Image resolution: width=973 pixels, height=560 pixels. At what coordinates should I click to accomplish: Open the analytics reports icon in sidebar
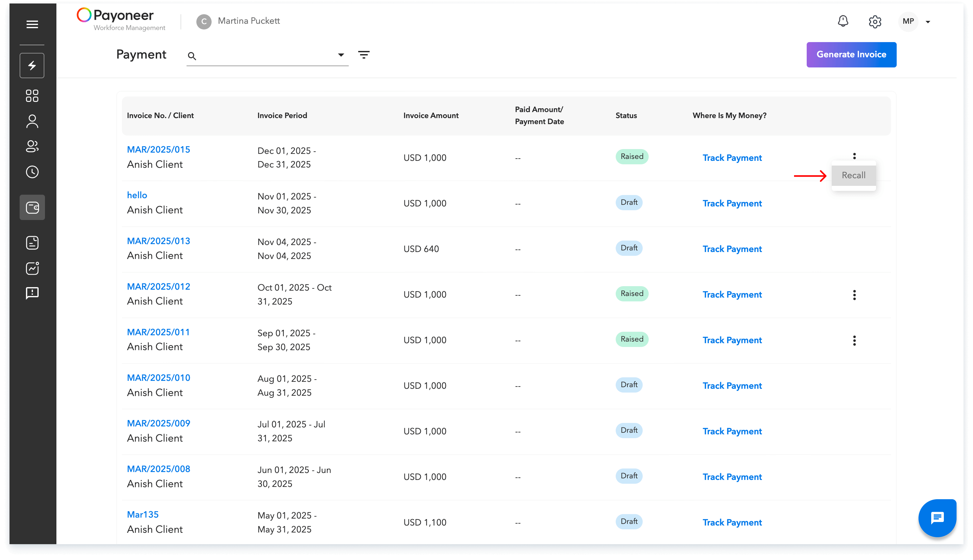(x=32, y=268)
